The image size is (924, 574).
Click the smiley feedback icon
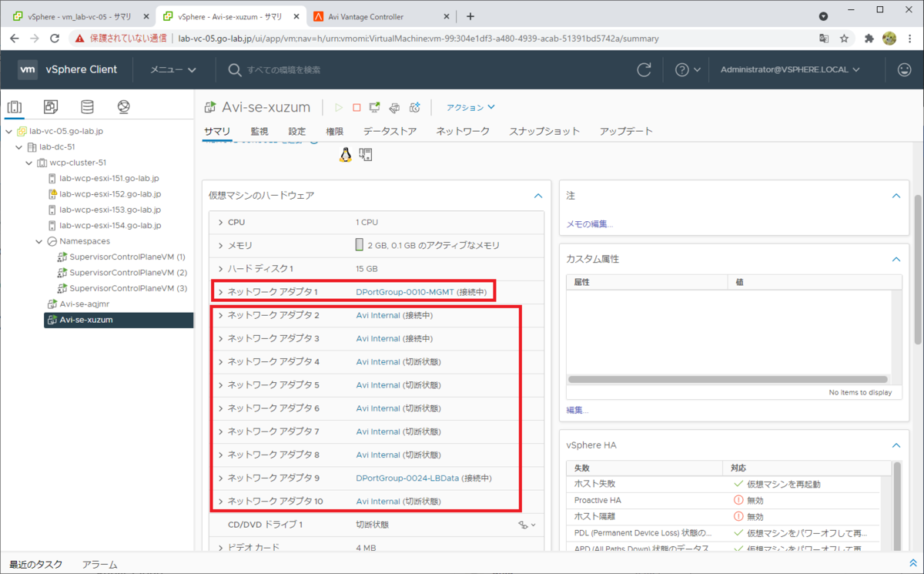click(905, 69)
